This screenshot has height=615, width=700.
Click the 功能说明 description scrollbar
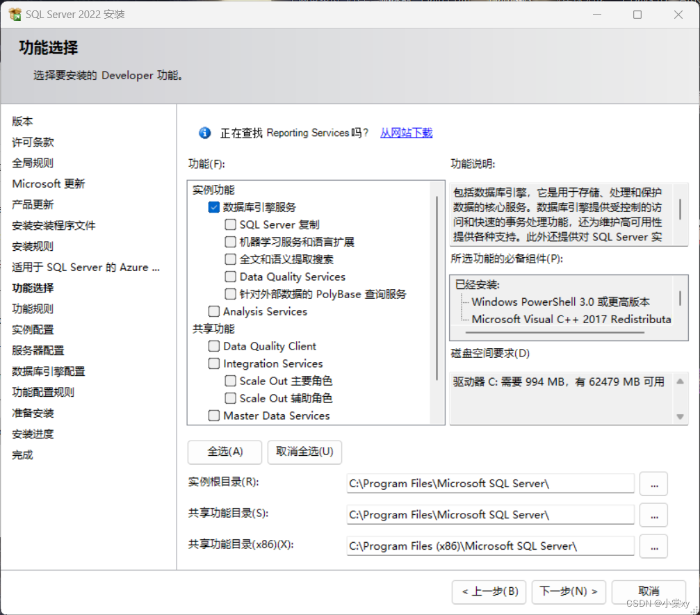(680, 209)
